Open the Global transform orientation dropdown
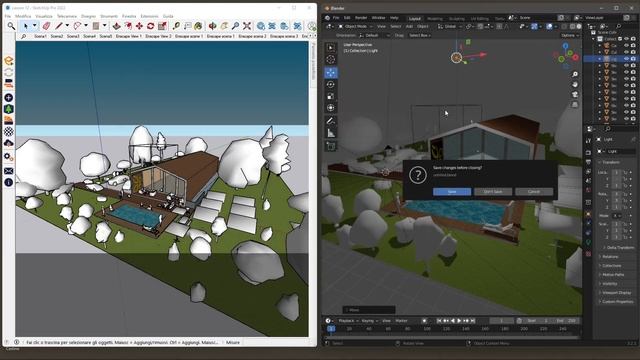This screenshot has height=360, width=640. [x=449, y=27]
